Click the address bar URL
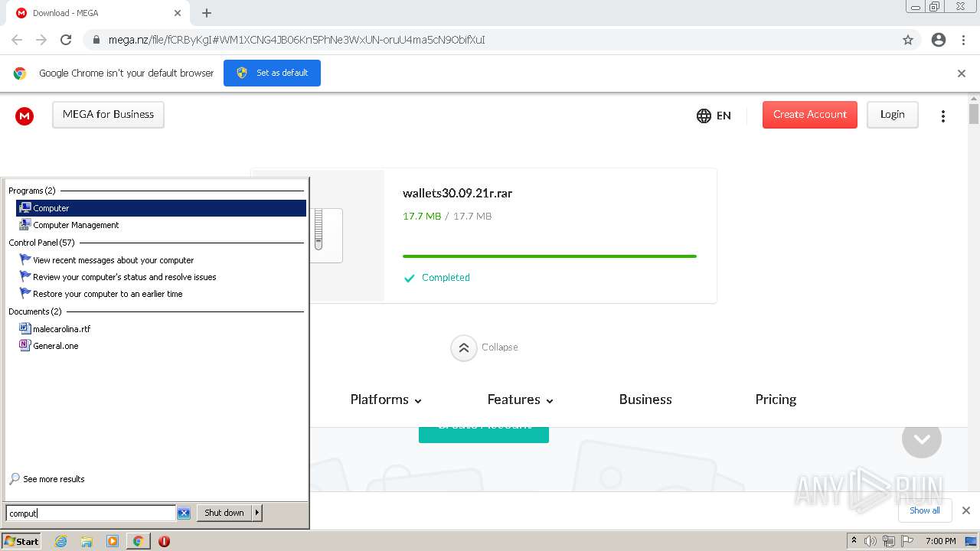Screen dimensions: 980x551 296,40
